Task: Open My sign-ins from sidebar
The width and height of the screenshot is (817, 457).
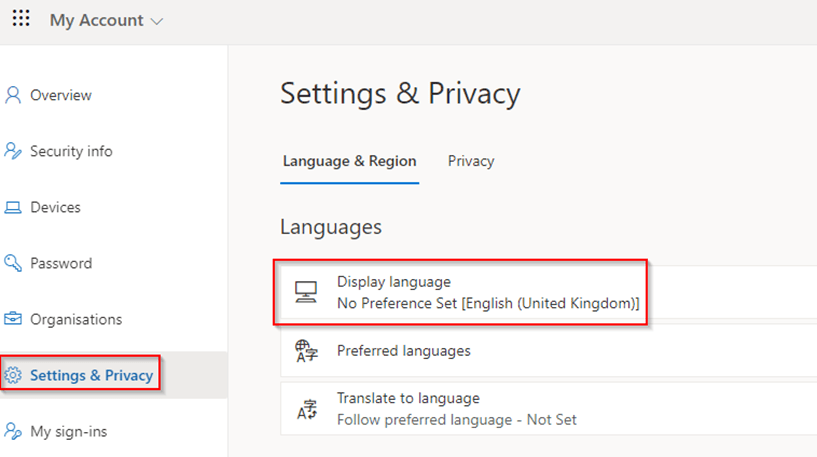Action: point(68,432)
